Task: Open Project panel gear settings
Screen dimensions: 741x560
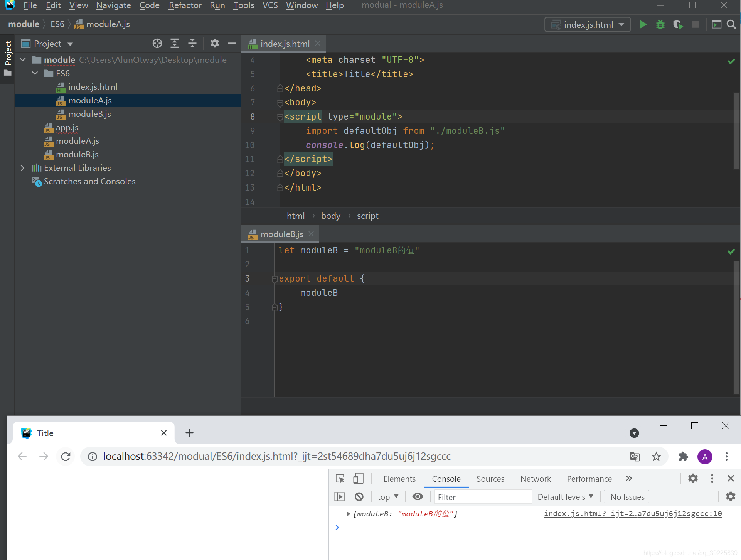Action: point(214,43)
